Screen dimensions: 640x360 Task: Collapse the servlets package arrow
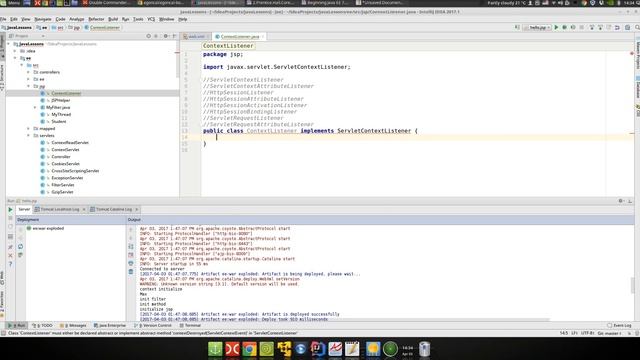[29, 136]
